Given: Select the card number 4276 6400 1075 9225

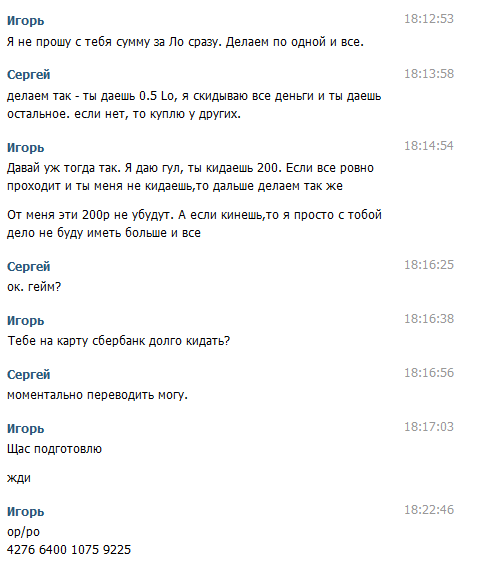Looking at the screenshot, I should coord(69,550).
